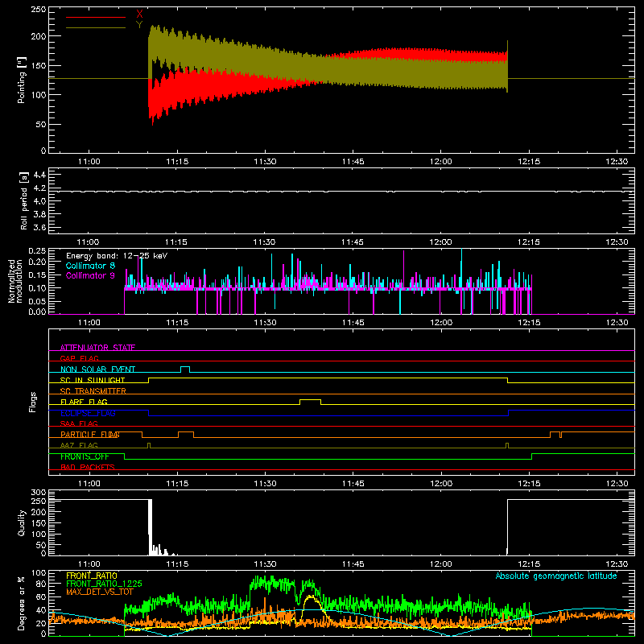Click 12:00 time label under Flags plot

440,484
